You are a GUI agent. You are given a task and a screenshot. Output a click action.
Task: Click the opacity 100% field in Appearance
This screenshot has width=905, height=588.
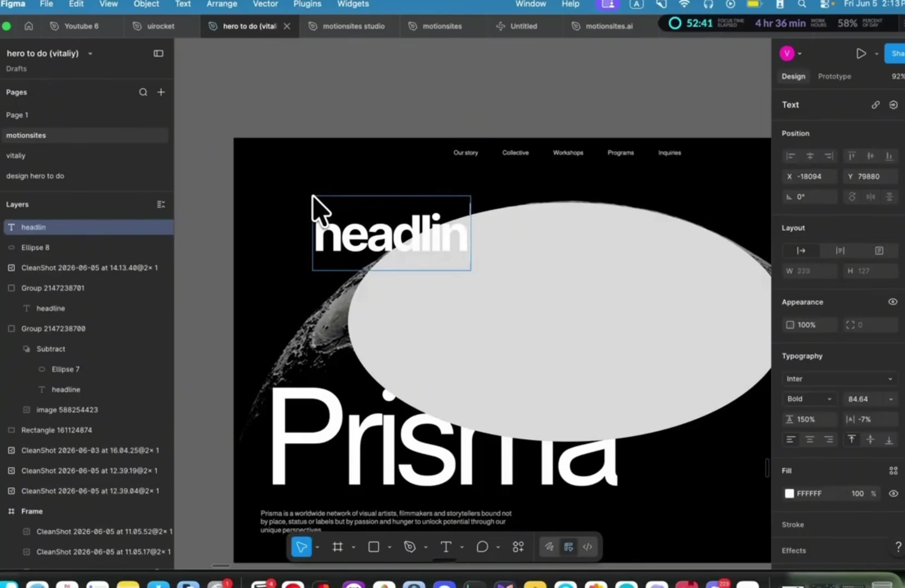point(809,324)
